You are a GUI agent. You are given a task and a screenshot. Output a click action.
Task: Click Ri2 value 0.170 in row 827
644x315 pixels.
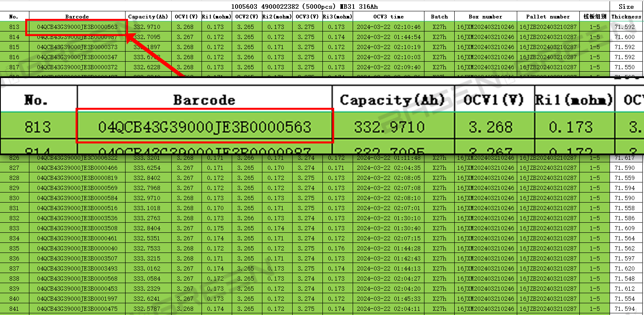[276, 168]
